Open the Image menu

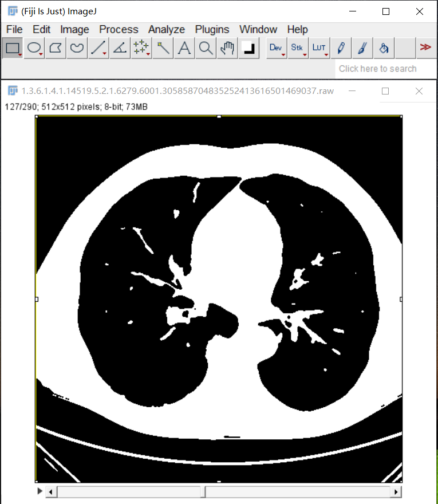point(74,30)
